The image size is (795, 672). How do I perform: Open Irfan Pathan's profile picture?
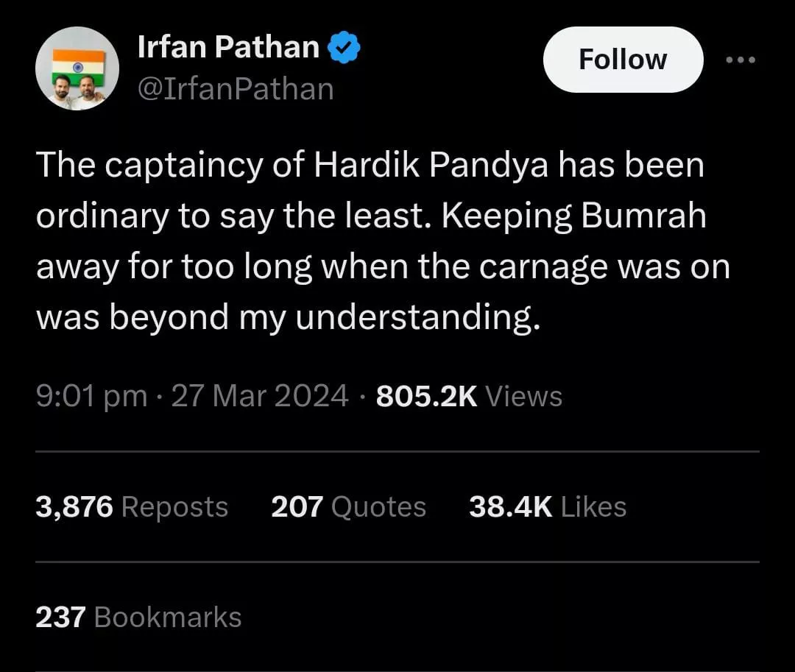pos(77,69)
